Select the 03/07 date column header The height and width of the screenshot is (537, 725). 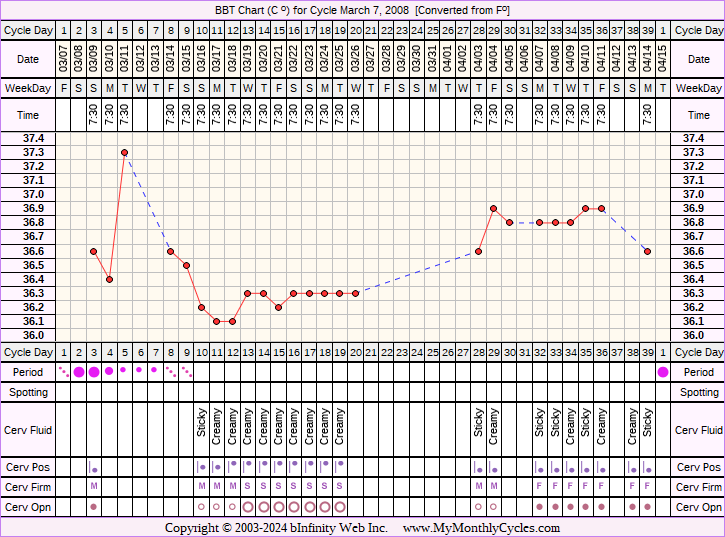point(64,59)
